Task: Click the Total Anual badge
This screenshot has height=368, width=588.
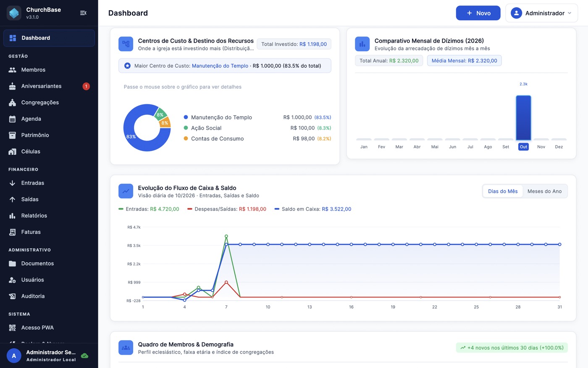Action: point(389,61)
